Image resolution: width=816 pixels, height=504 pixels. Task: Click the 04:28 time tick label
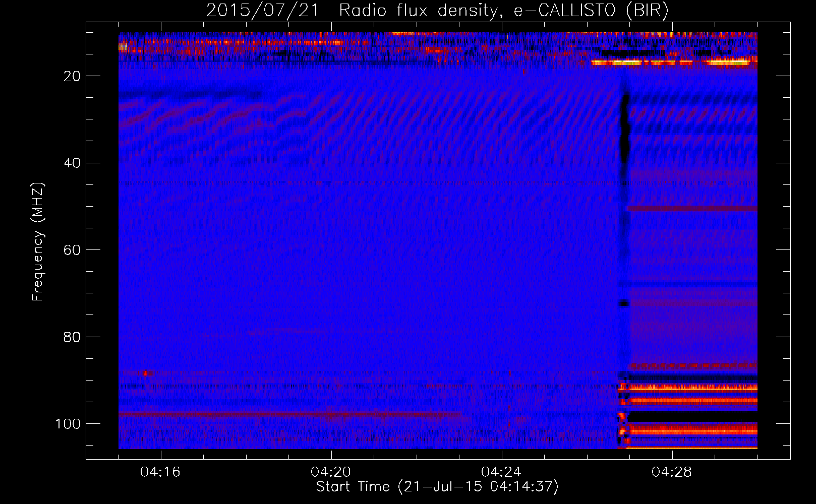(x=672, y=472)
